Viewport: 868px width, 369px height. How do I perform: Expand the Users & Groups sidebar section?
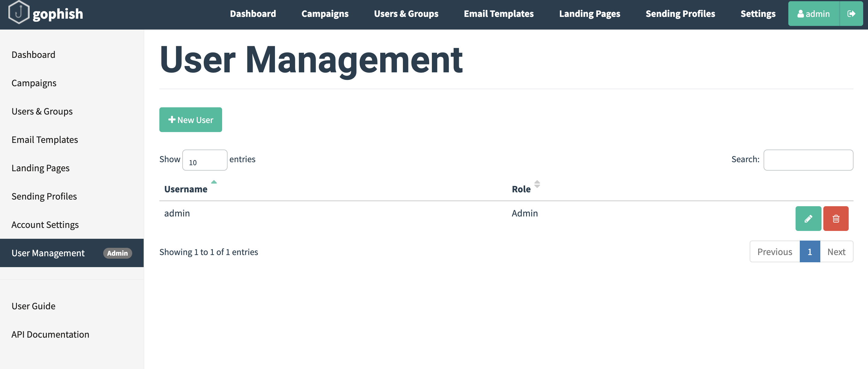[42, 111]
